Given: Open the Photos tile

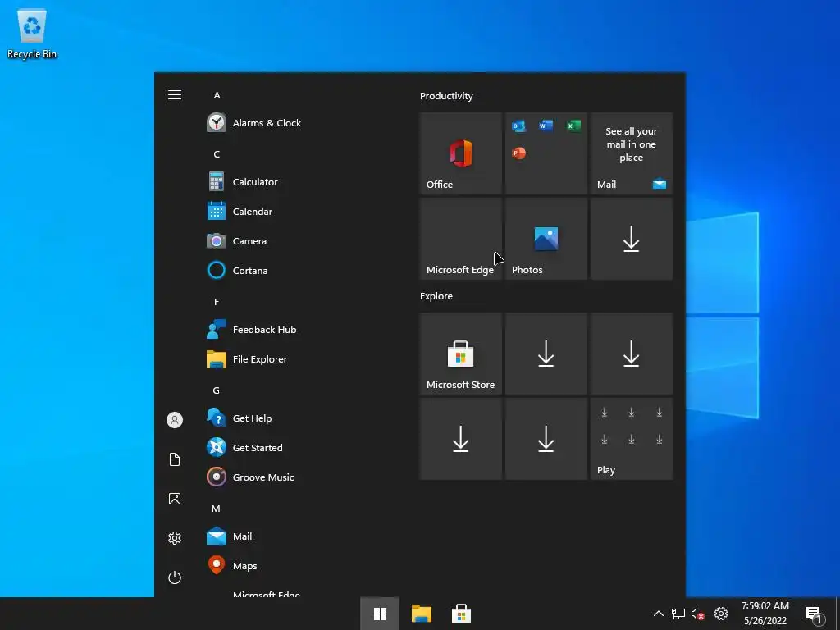Looking at the screenshot, I should click(546, 239).
